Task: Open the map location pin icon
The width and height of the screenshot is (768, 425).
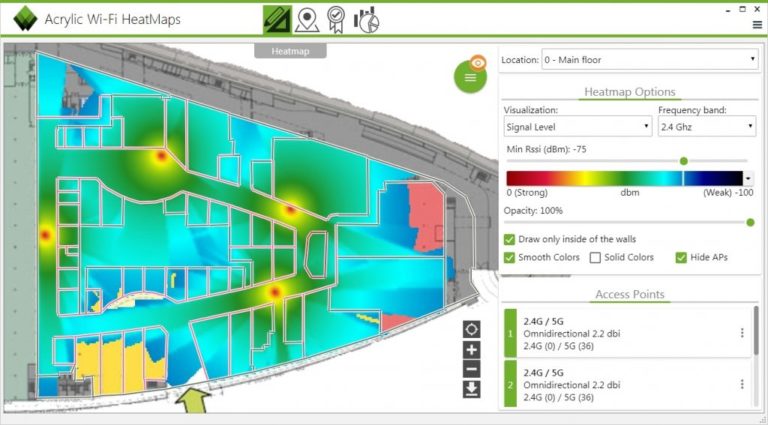Action: (x=307, y=20)
